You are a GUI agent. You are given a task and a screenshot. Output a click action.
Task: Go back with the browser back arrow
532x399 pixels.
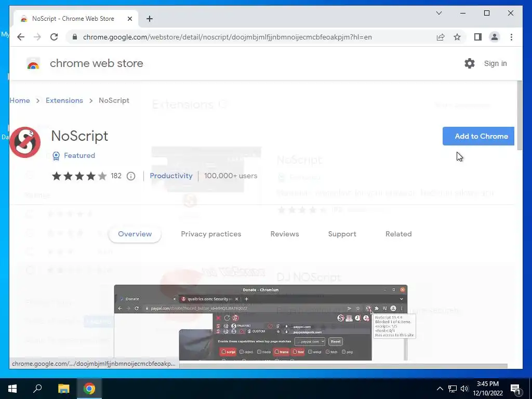[21, 37]
